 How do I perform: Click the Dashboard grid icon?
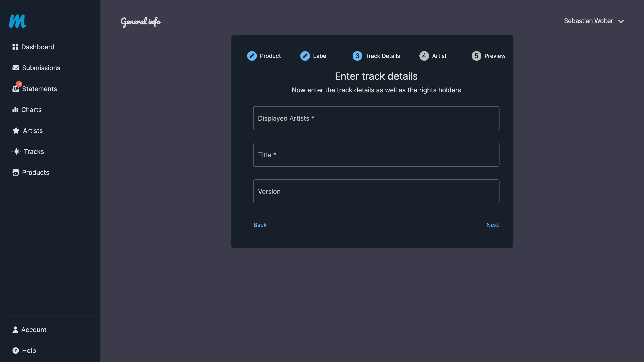click(15, 47)
